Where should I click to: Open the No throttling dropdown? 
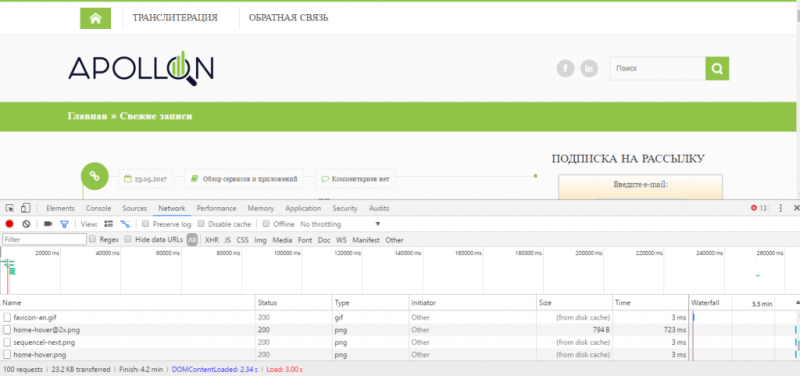[x=340, y=224]
